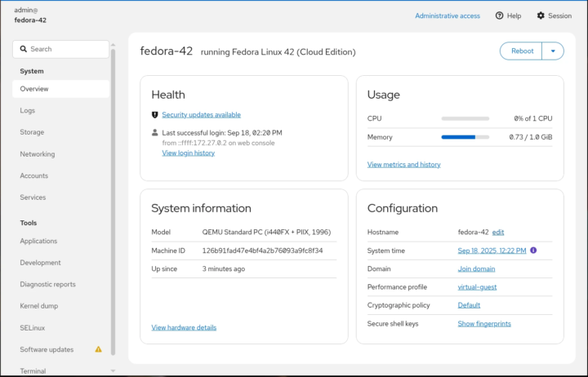Navigate to Networking
The width and height of the screenshot is (588, 377).
[60, 154]
